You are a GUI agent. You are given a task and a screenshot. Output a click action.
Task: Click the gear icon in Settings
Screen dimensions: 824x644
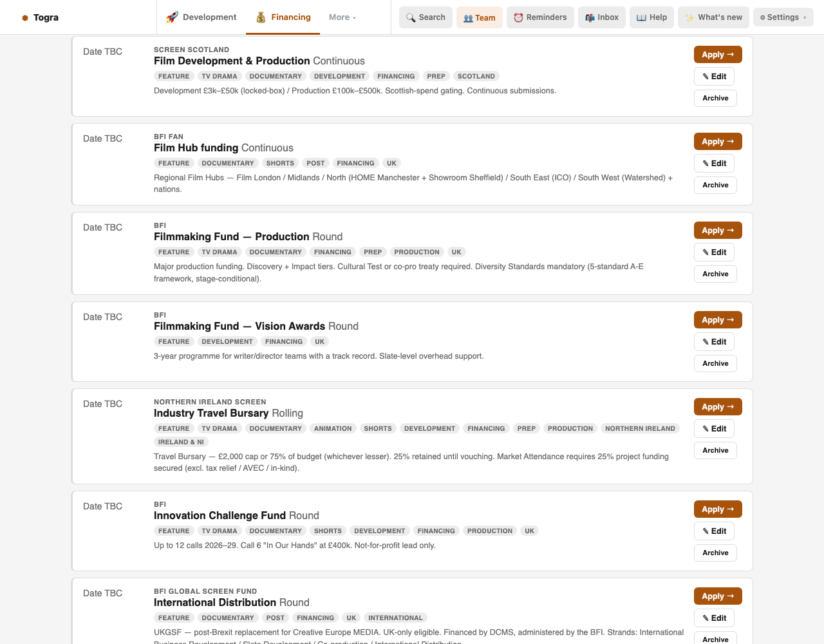pyautogui.click(x=763, y=17)
